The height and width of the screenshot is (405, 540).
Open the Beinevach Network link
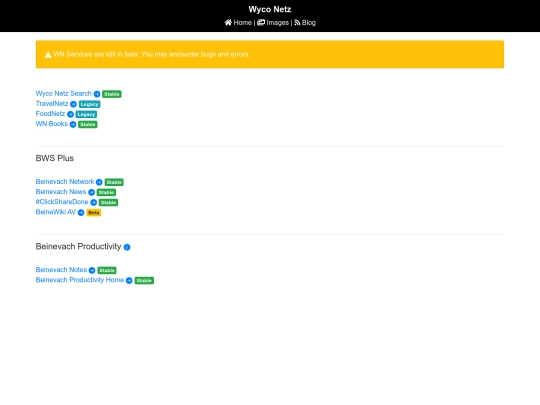tap(65, 181)
